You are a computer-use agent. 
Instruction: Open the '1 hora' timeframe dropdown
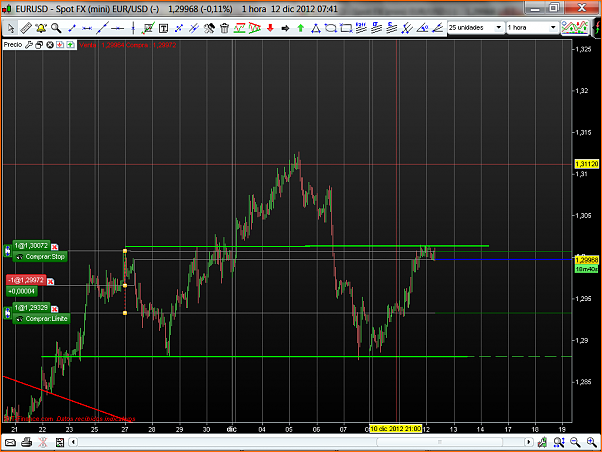pos(532,28)
